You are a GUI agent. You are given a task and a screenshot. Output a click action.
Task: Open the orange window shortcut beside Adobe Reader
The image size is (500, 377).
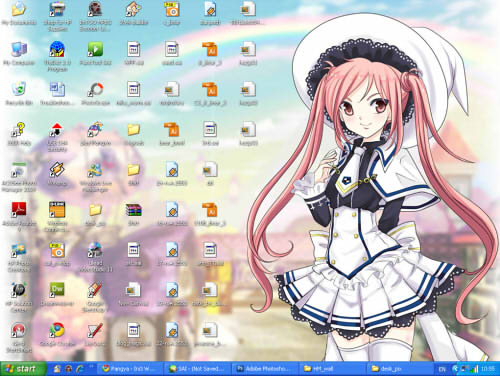click(57, 210)
